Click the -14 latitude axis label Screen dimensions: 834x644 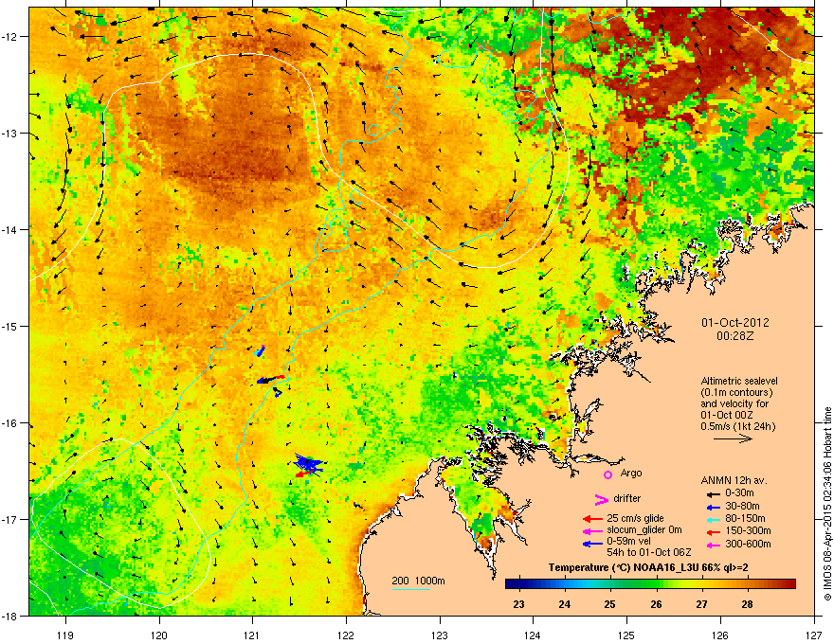tap(9, 229)
